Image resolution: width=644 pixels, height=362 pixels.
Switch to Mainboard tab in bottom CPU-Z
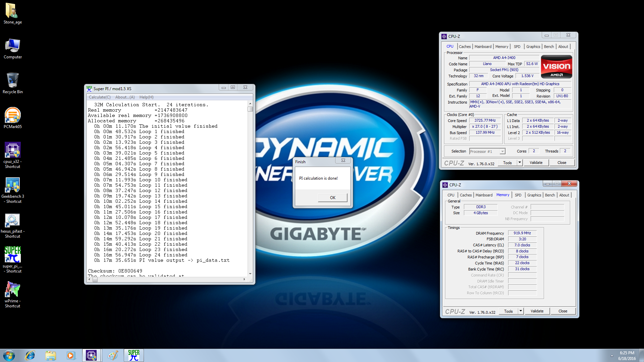click(484, 195)
